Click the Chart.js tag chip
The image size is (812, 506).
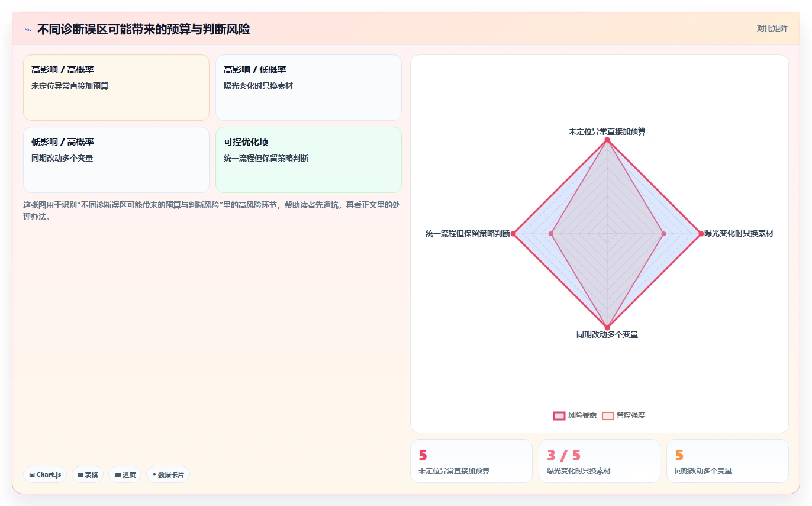45,475
